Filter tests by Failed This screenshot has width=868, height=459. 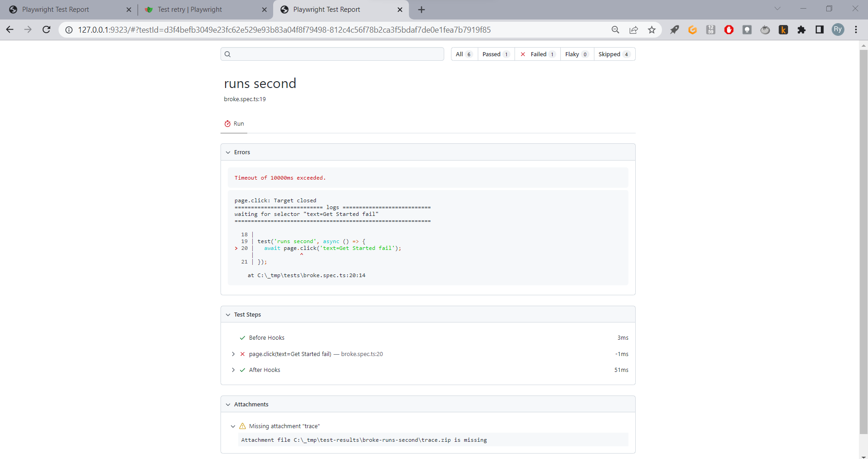pyautogui.click(x=538, y=54)
